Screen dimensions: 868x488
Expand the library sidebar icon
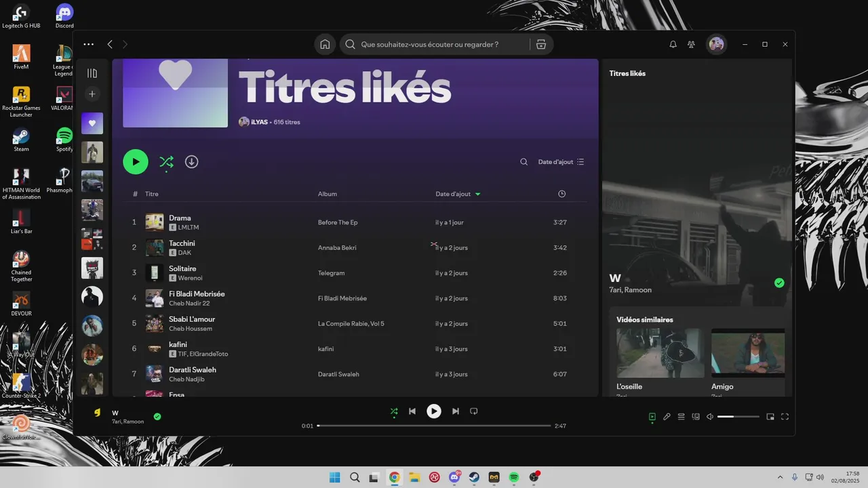pyautogui.click(x=92, y=73)
